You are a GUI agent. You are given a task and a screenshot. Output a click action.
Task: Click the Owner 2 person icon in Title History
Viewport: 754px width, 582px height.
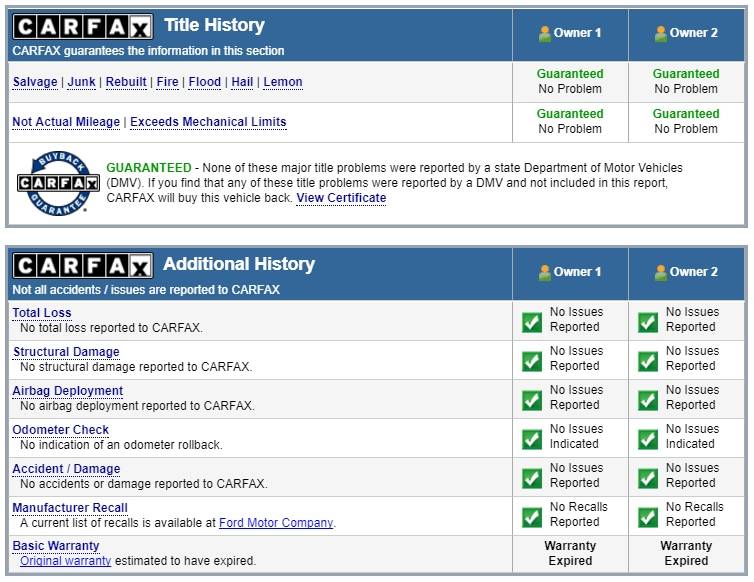pyautogui.click(x=661, y=34)
